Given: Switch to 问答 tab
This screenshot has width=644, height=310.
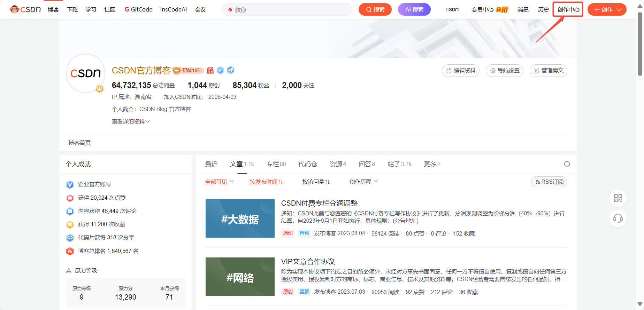Looking at the screenshot, I should [367, 164].
